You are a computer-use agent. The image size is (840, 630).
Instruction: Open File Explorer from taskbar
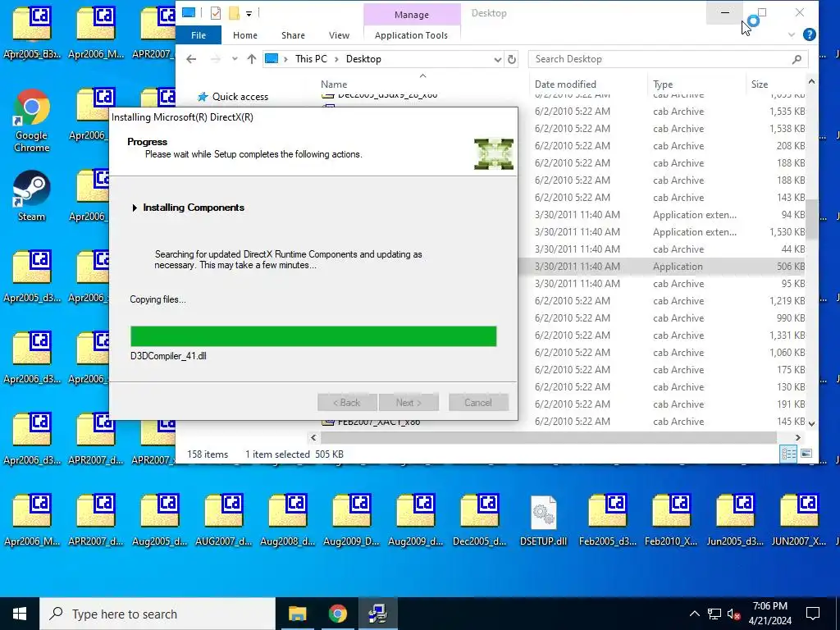click(297, 614)
